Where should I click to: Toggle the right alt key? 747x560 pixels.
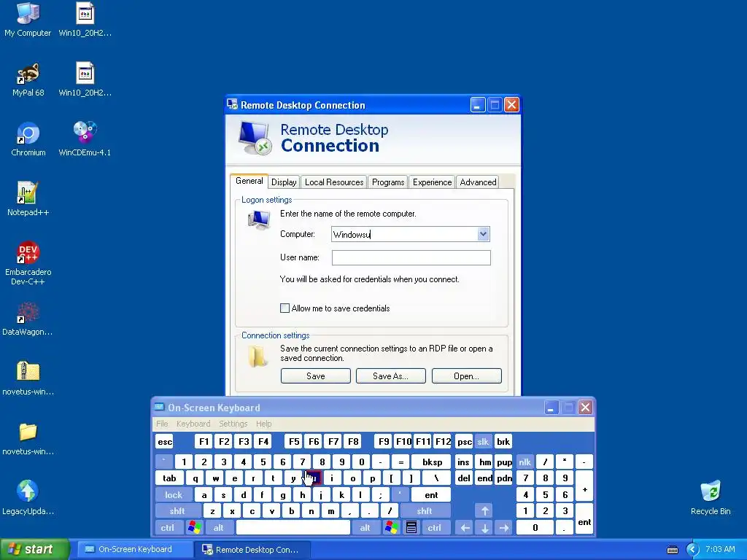pyautogui.click(x=365, y=528)
